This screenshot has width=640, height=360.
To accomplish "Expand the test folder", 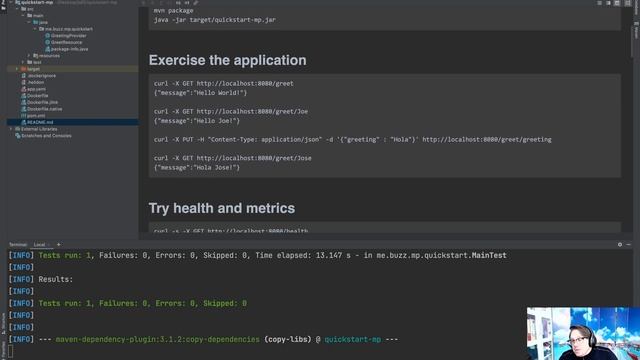I will [23, 62].
